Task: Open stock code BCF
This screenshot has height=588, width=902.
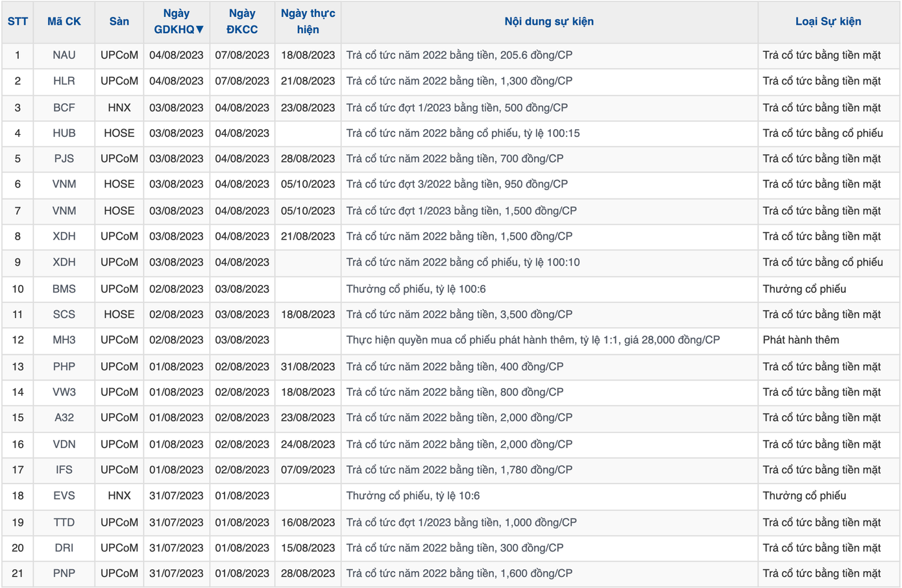Action: [x=64, y=108]
